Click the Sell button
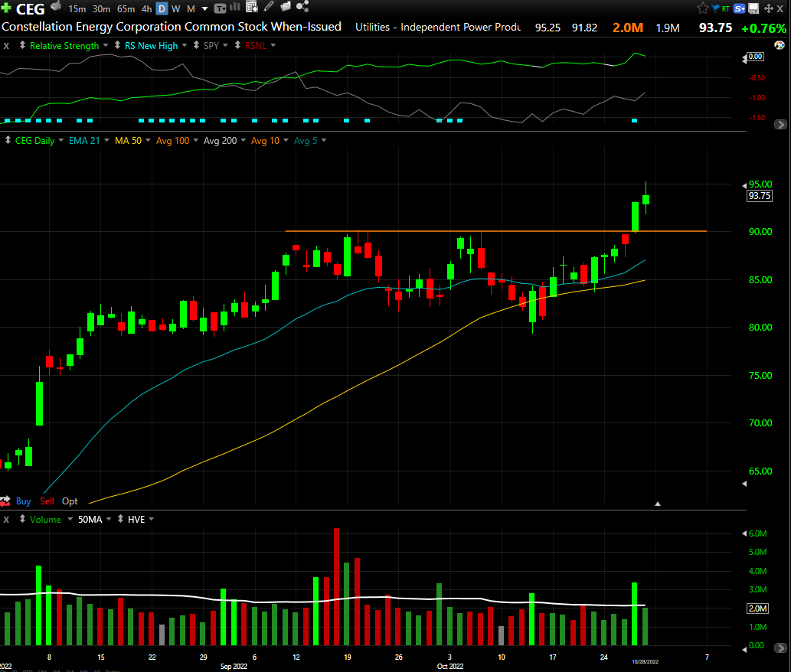Screen dimensions: 791x672 (x=47, y=501)
